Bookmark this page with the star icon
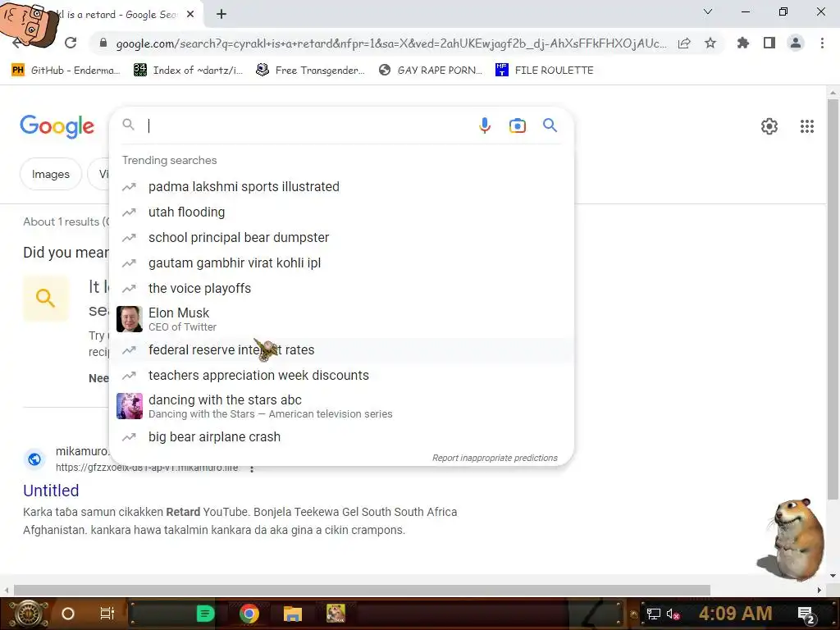Screen dimensions: 840x630 pos(710,43)
